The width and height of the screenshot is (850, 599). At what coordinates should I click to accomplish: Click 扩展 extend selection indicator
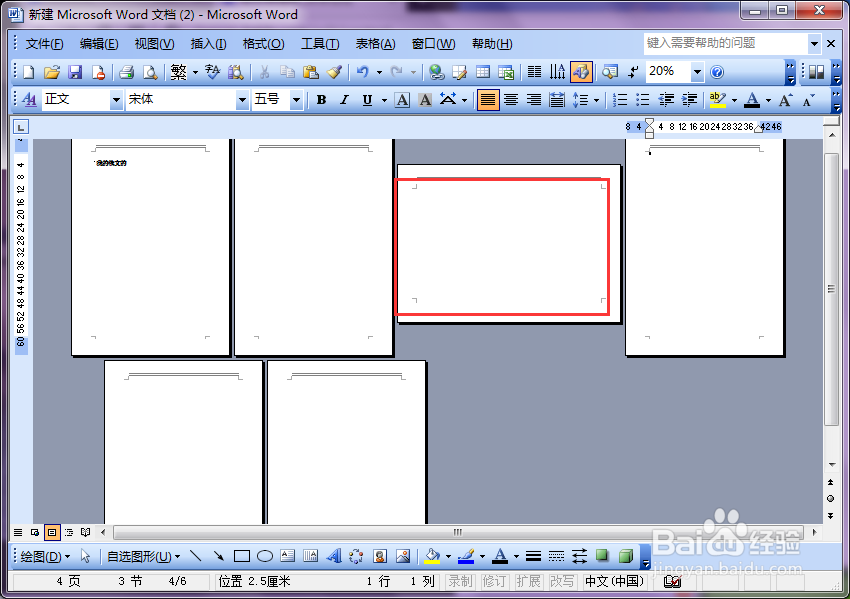click(x=528, y=582)
